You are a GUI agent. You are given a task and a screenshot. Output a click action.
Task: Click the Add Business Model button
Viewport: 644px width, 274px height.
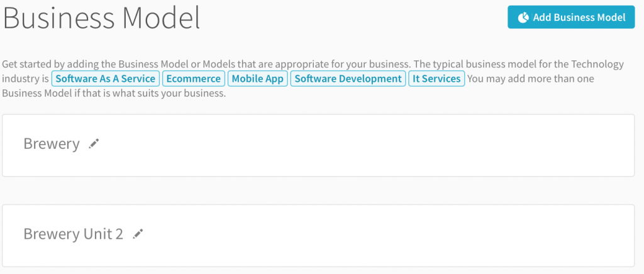(x=571, y=17)
